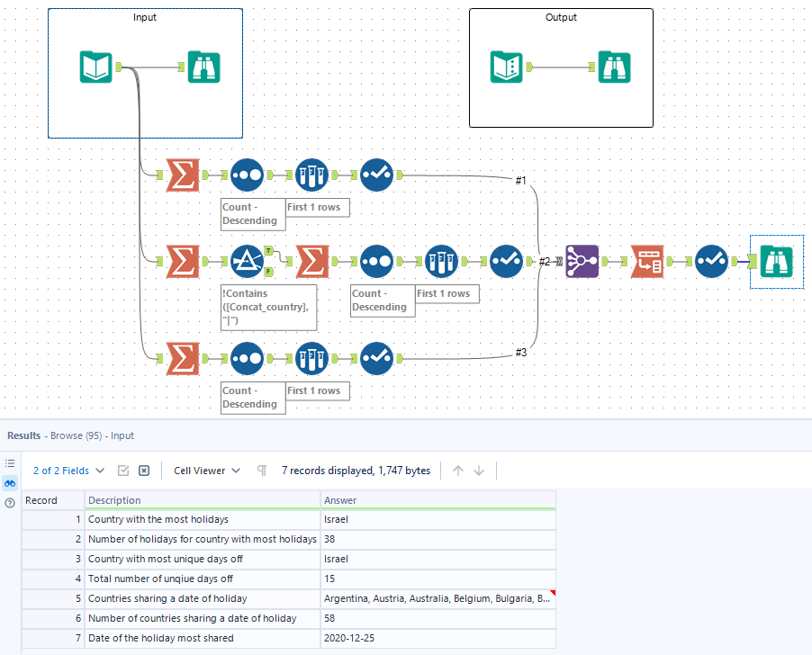Select the second Summarize tool after the Filter
This screenshot has width=812, height=655.
311,261
